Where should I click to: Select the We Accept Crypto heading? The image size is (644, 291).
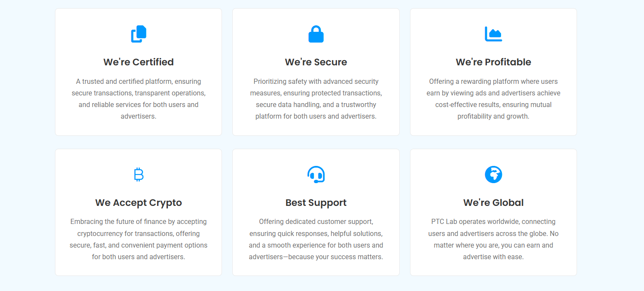point(138,202)
